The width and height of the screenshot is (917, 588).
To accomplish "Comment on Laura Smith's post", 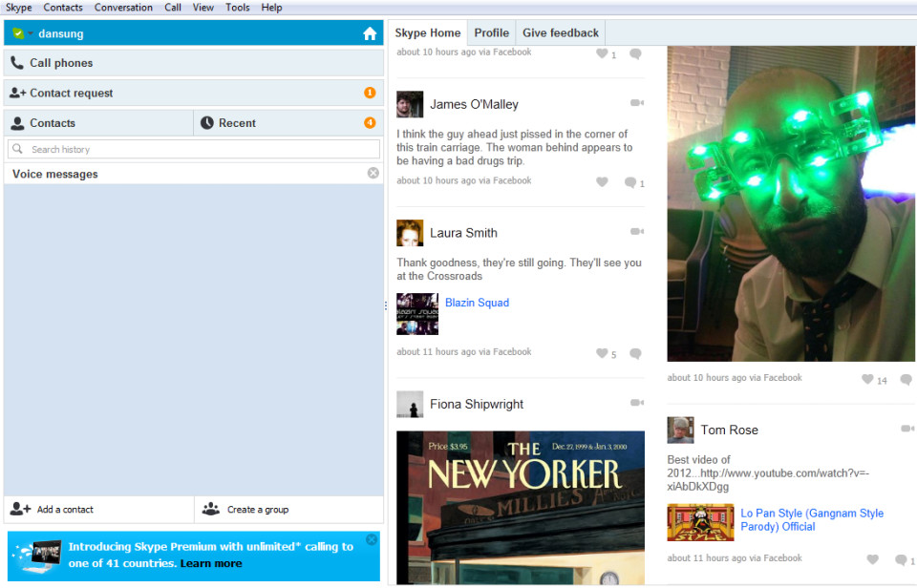I will (636, 353).
